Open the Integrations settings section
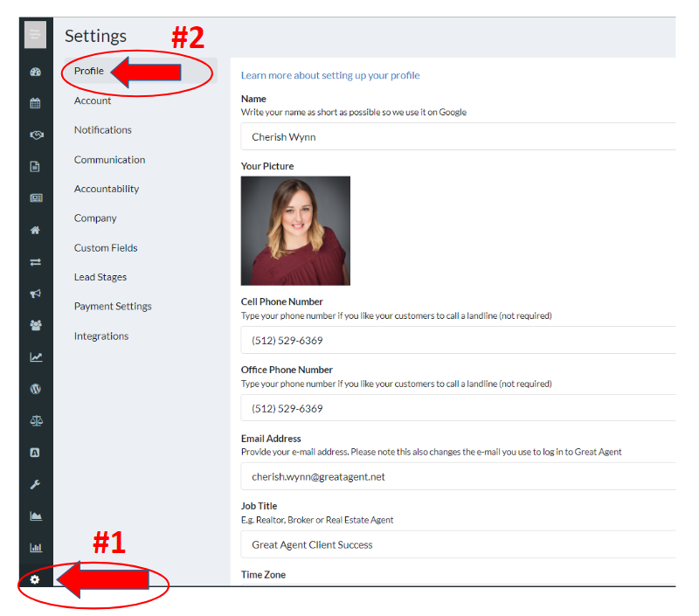The width and height of the screenshot is (699, 616). 101,336
